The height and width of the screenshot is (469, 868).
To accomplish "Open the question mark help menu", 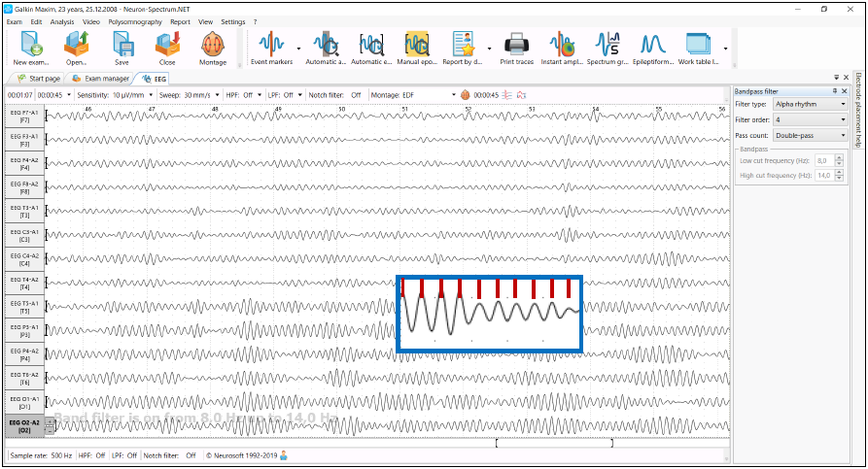I will [x=256, y=22].
